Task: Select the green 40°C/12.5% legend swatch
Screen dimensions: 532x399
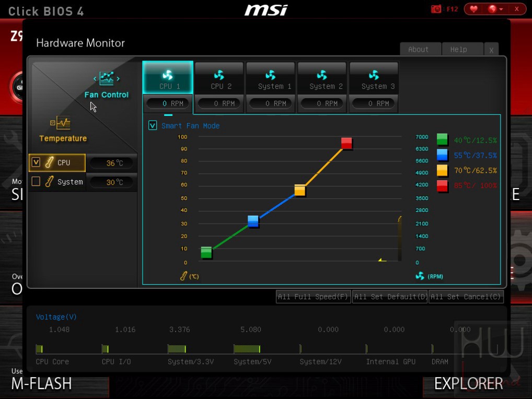Action: (442, 139)
